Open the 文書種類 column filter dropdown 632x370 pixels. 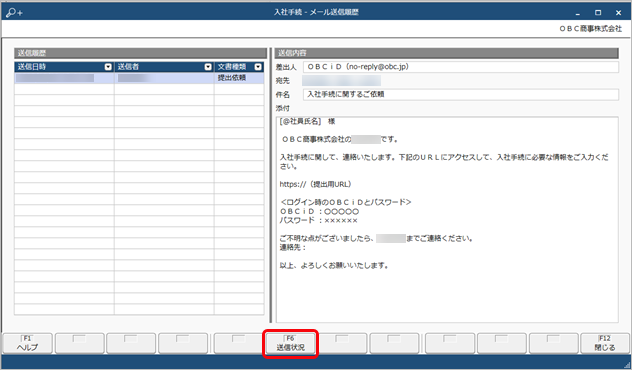pos(258,67)
